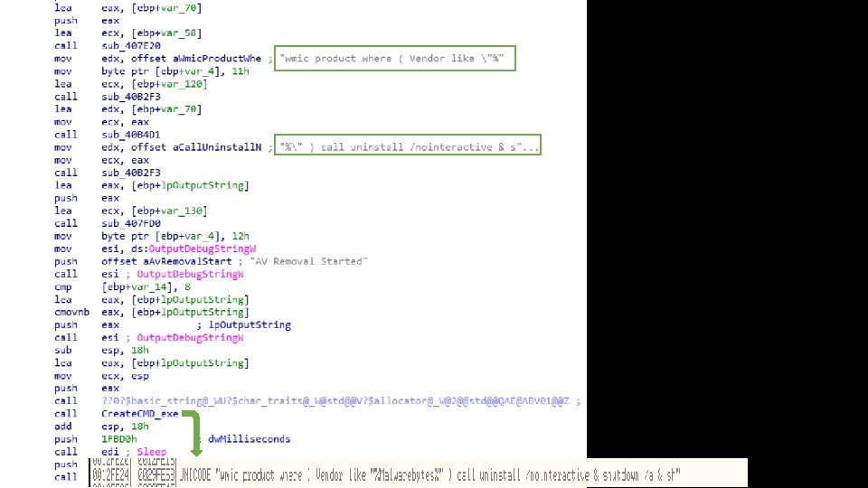Select the 1FBD0h push value
868x488 pixels.
(x=119, y=439)
